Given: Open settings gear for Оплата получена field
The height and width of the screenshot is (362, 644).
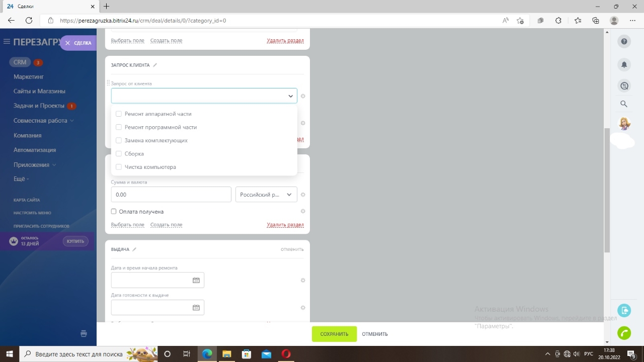Looking at the screenshot, I should [x=303, y=211].
